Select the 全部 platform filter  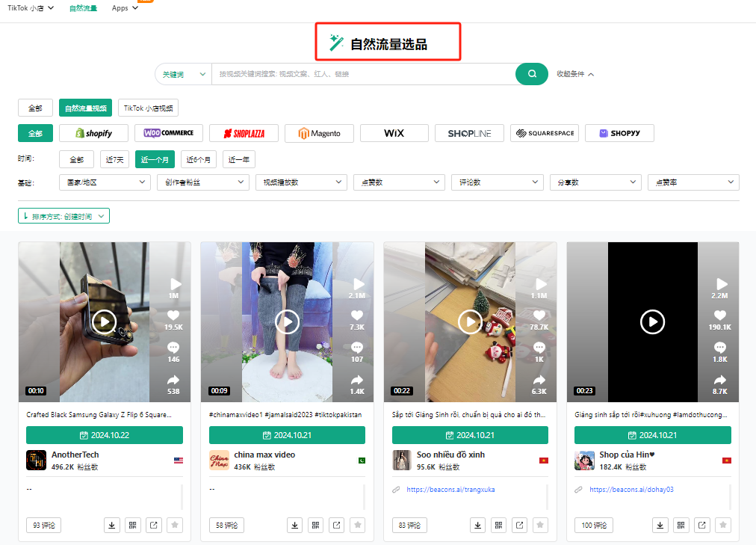coord(34,133)
